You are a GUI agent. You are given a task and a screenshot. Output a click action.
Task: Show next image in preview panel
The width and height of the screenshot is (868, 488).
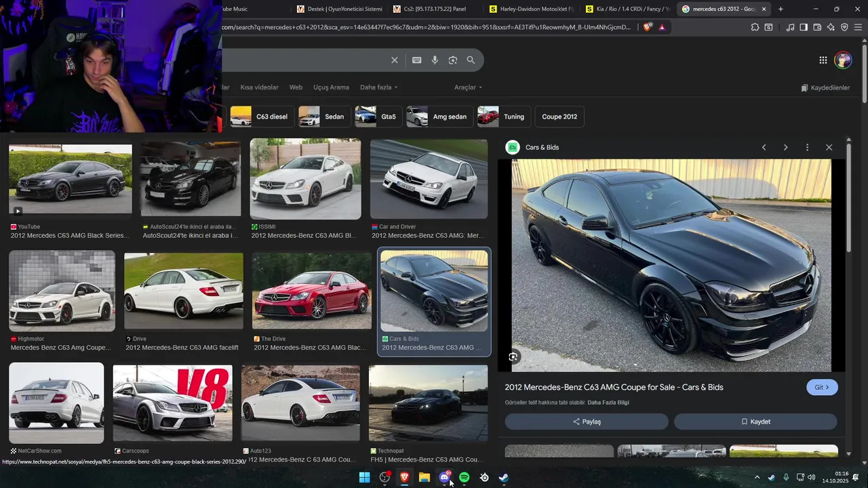[x=785, y=147]
